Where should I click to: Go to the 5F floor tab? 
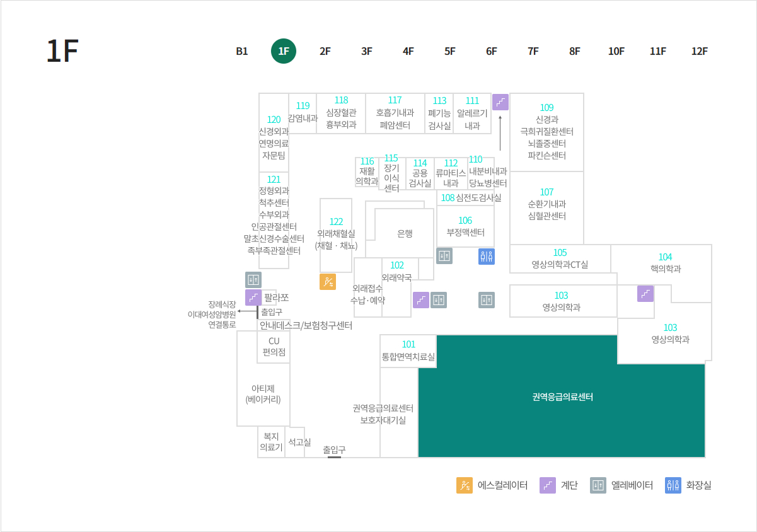[x=450, y=52]
